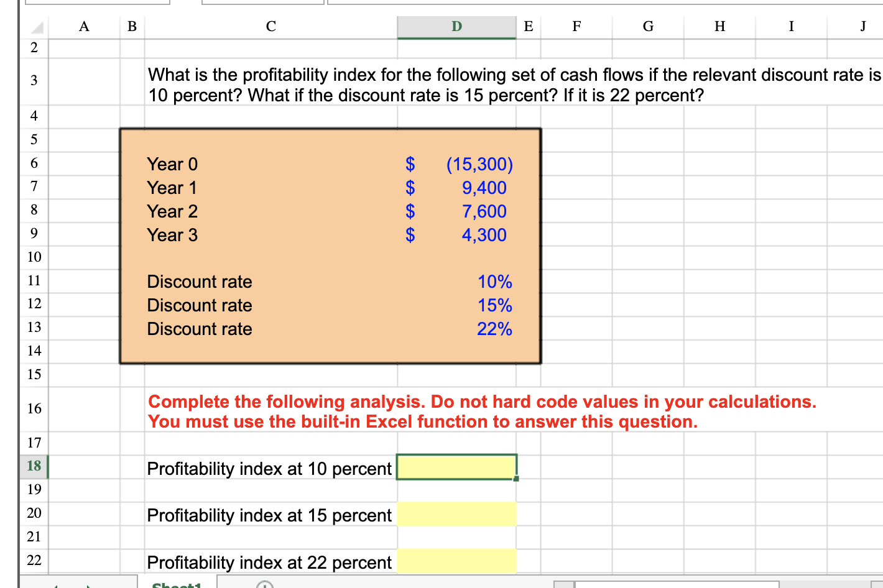Select column C header
Image resolution: width=883 pixels, height=588 pixels.
click(270, 26)
